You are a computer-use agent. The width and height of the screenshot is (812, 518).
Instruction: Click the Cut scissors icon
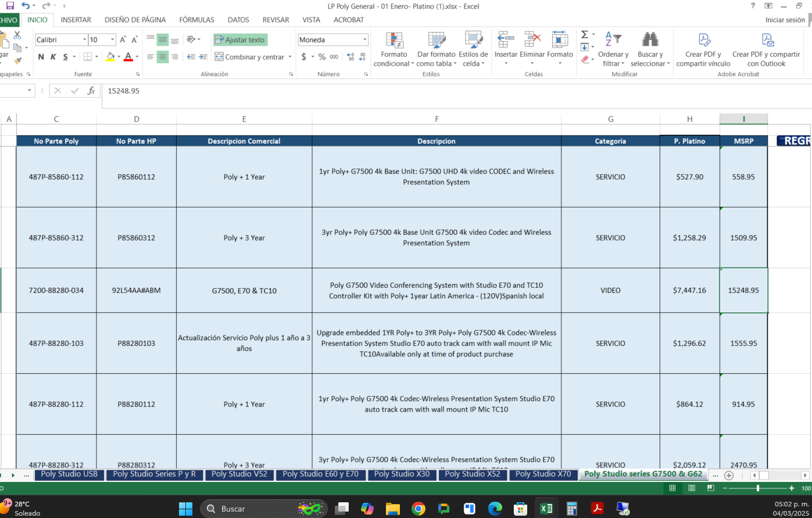click(x=17, y=36)
